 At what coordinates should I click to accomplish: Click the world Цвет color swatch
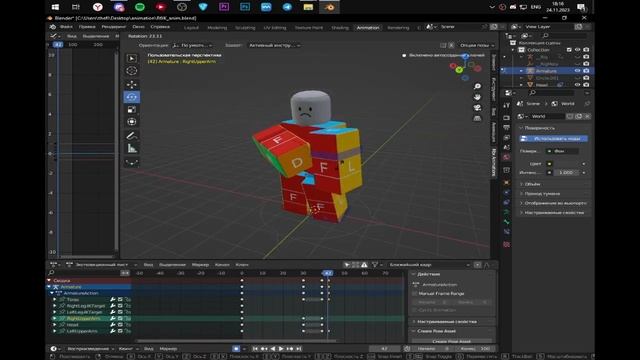[x=567, y=164]
